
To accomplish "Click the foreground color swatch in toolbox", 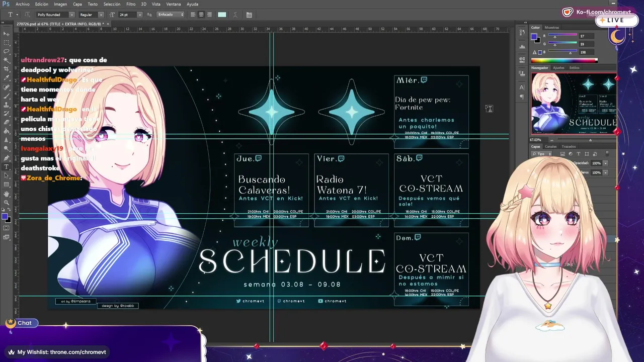I will point(5,216).
